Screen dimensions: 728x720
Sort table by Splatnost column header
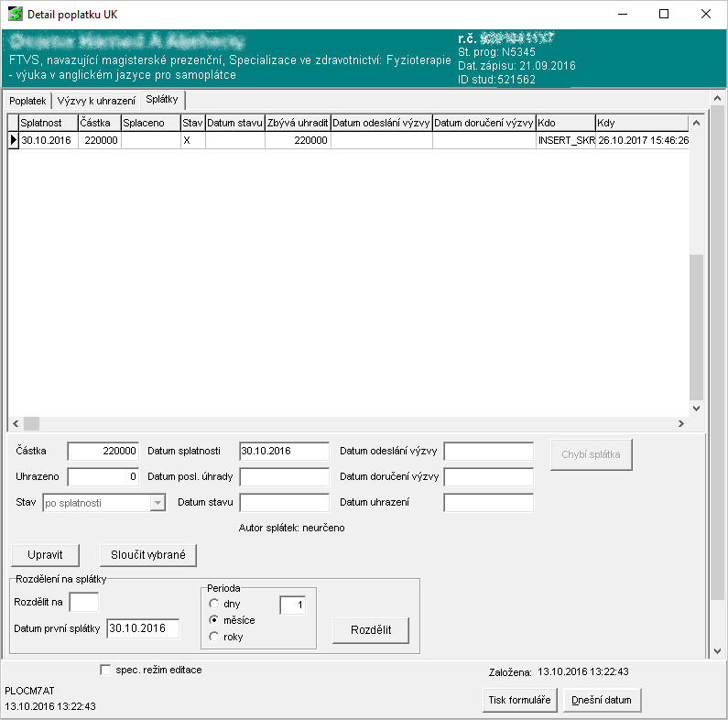pyautogui.click(x=47, y=122)
